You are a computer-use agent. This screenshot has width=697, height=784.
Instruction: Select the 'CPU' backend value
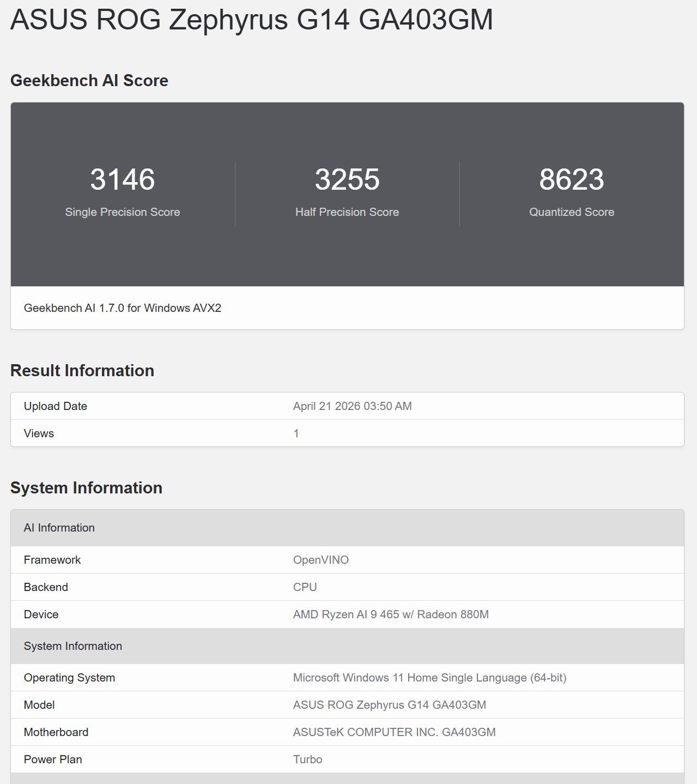coord(305,587)
